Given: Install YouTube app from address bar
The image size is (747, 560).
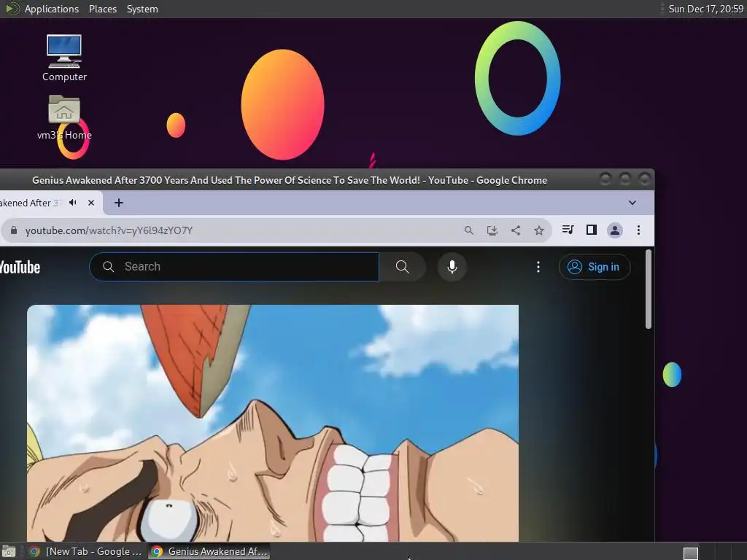Looking at the screenshot, I should (492, 230).
